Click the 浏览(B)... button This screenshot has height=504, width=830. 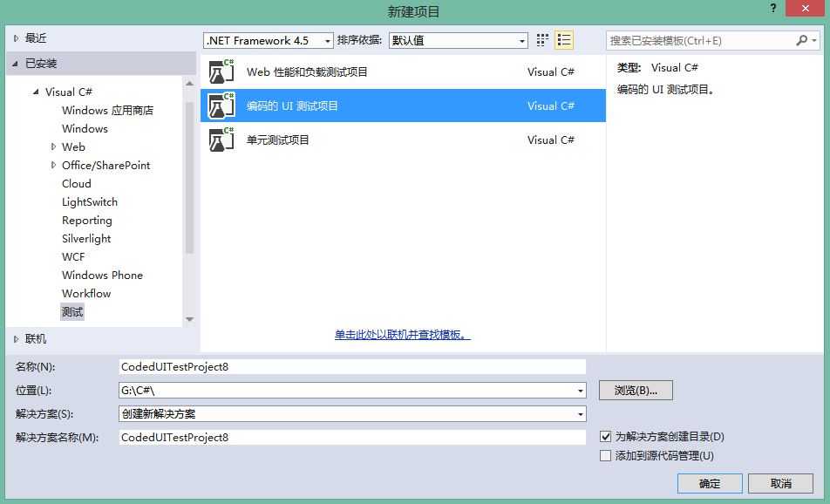(636, 390)
